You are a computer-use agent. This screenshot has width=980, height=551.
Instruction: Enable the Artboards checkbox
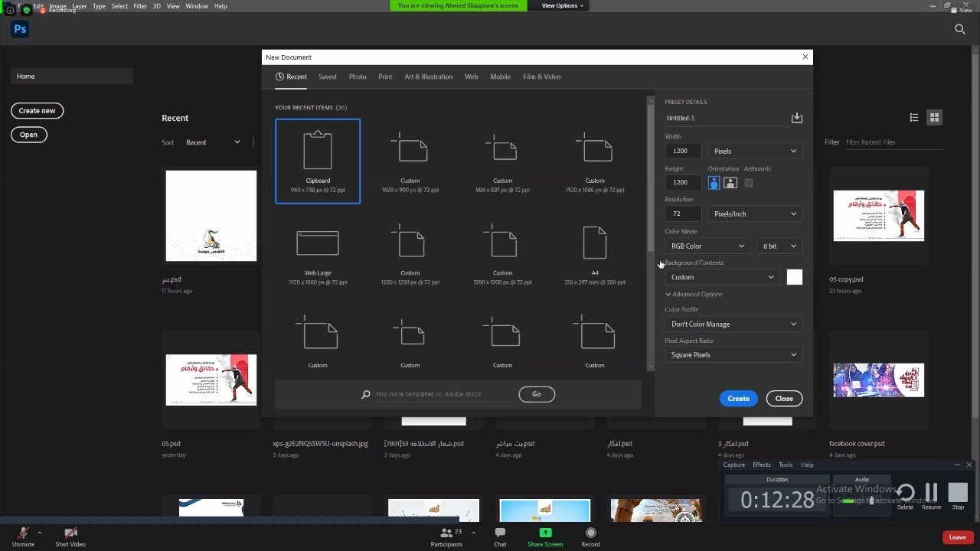point(749,183)
